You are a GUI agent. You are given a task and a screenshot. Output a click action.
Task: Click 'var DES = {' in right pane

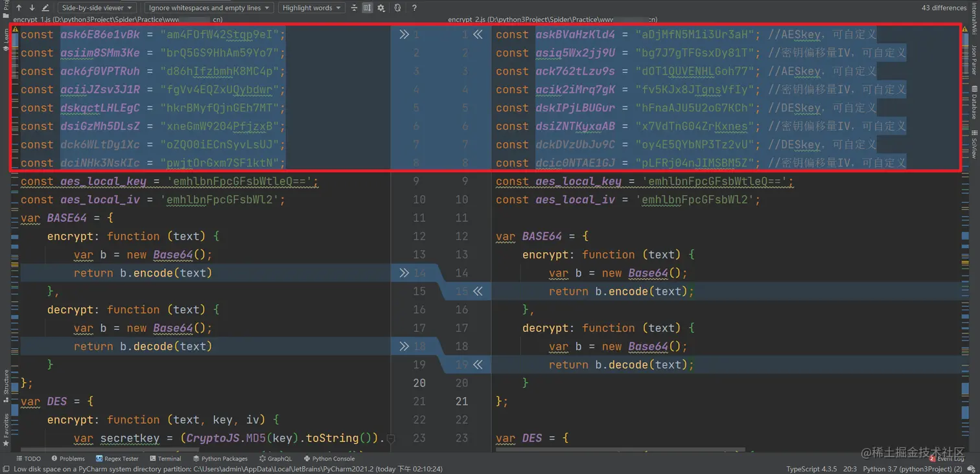pos(532,438)
